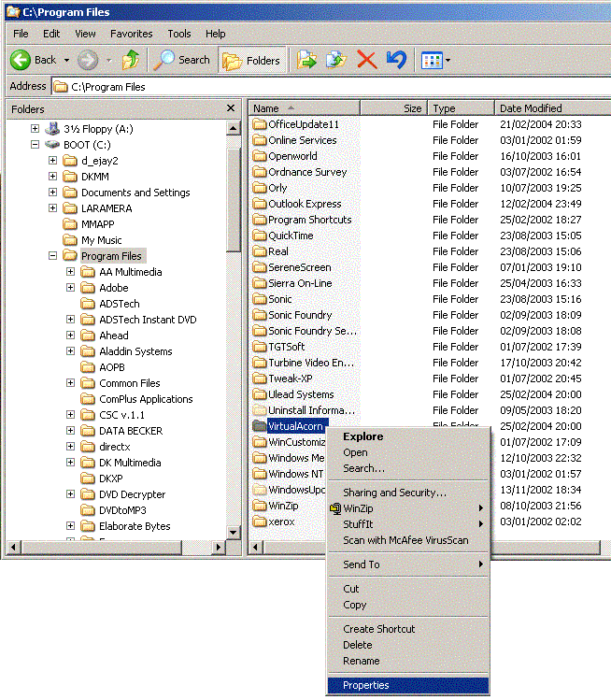The height and width of the screenshot is (700, 611).
Task: Toggle the Folders pane button
Action: tap(252, 60)
